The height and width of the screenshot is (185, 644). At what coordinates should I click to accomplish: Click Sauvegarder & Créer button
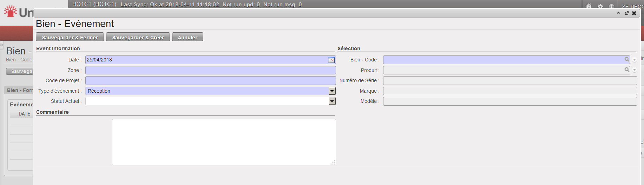138,37
